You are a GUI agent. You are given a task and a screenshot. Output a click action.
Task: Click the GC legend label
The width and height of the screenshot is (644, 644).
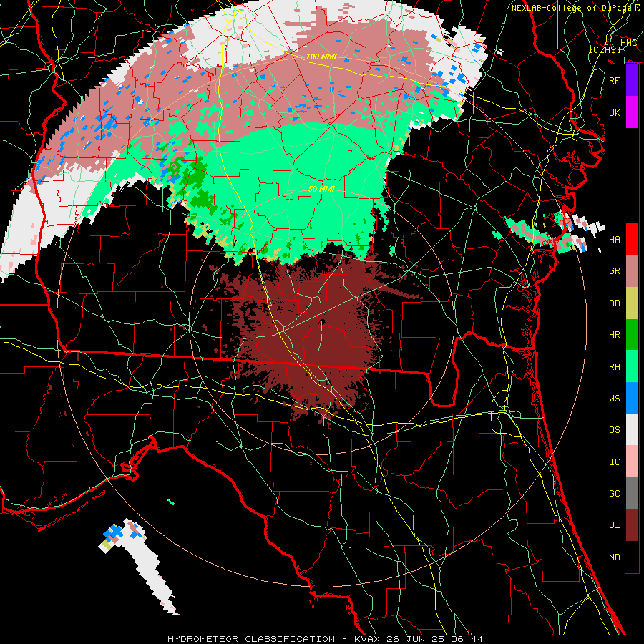[x=615, y=493]
